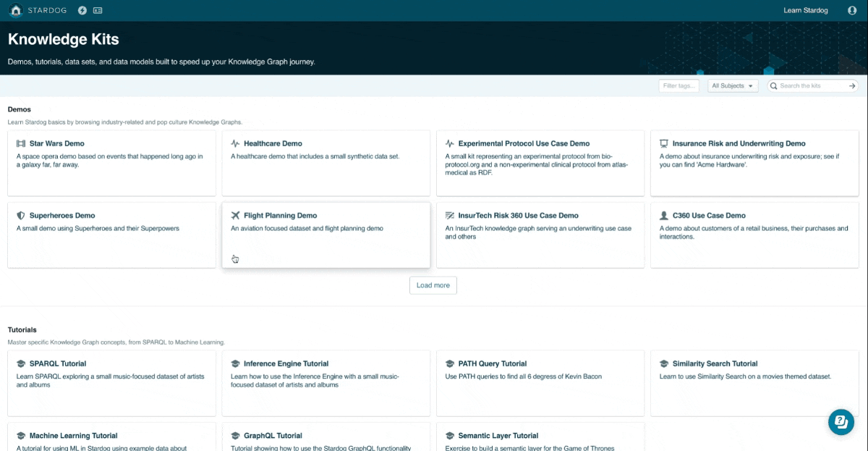Click 'Learn Stardog basics' subtitle text

point(125,122)
